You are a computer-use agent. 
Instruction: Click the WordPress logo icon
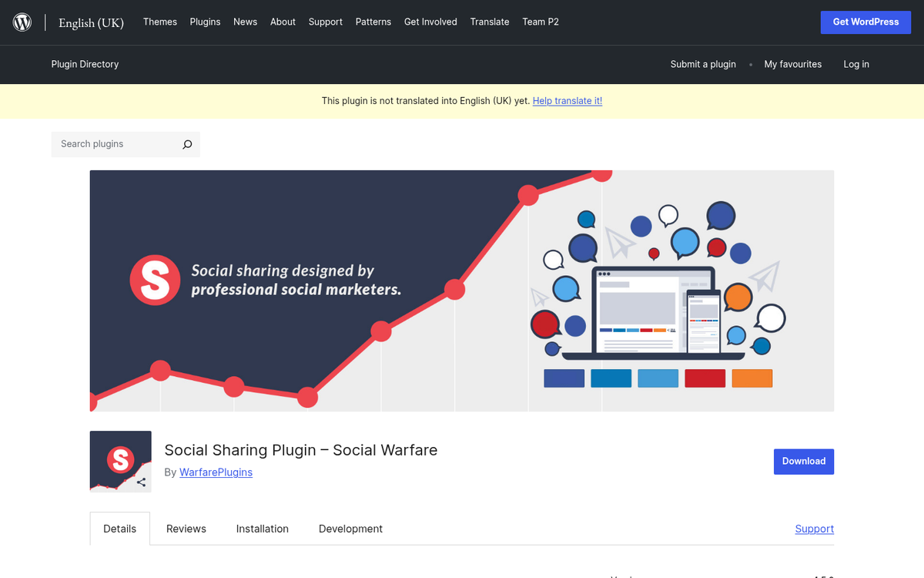[22, 22]
